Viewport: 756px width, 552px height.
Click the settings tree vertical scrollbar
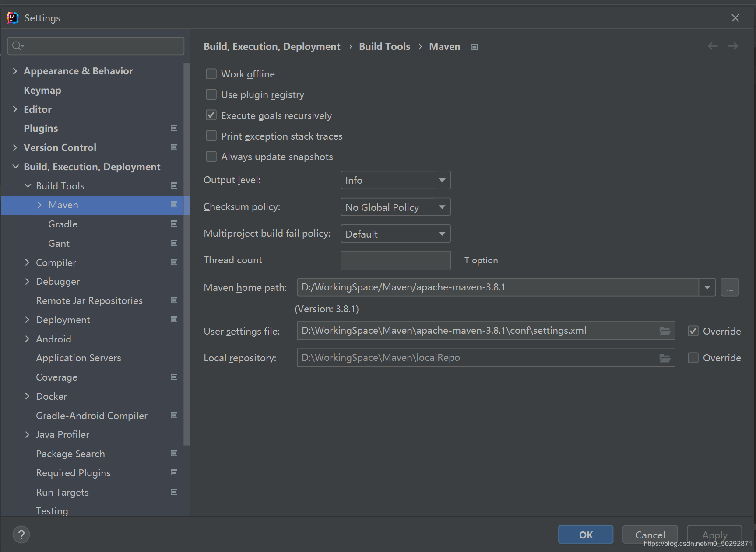click(187, 254)
